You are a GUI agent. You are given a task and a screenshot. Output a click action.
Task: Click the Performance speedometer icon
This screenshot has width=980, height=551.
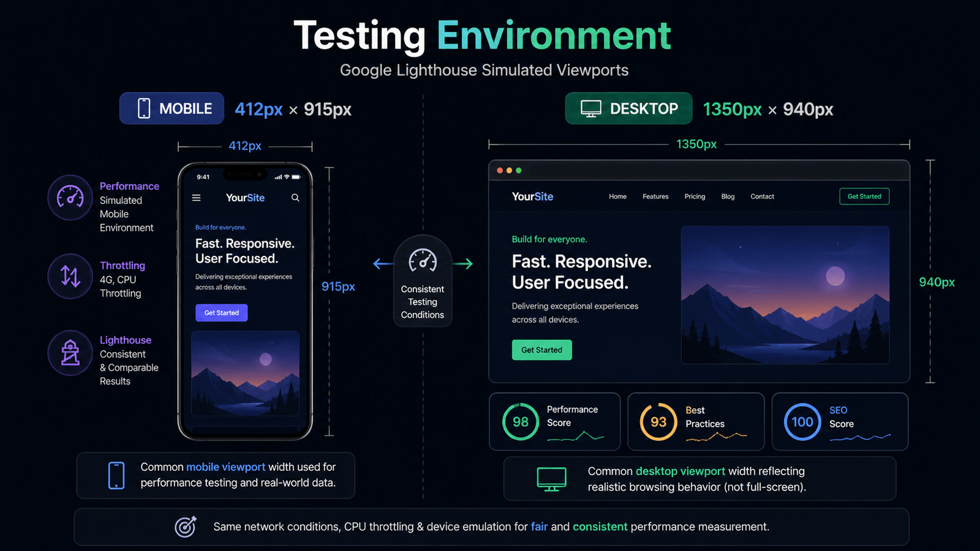(x=70, y=197)
